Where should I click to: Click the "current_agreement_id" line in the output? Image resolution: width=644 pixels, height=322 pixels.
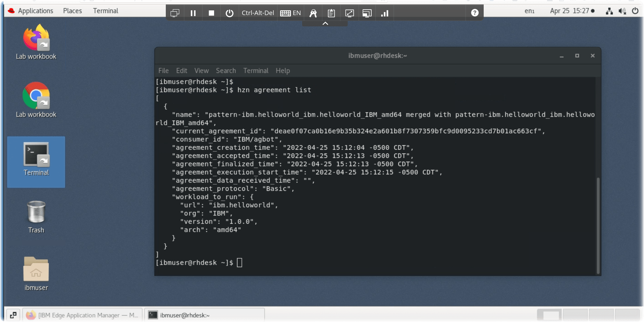[358, 131]
